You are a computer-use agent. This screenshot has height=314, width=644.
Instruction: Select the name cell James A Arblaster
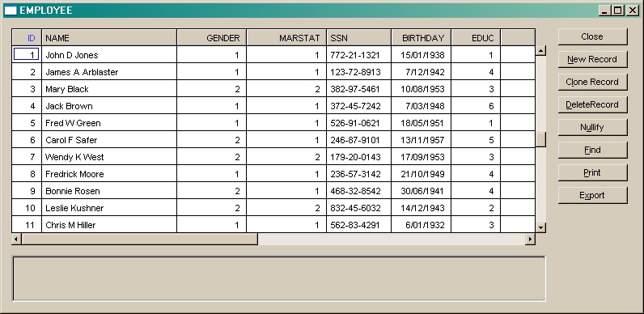click(109, 72)
